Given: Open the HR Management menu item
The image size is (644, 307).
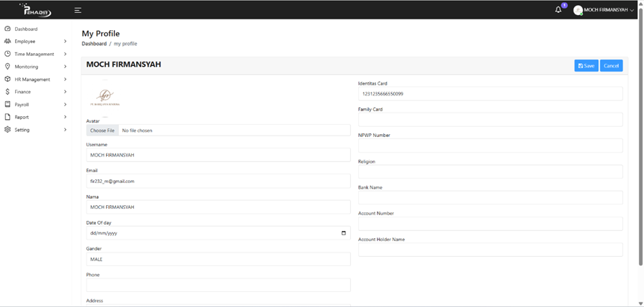Looking at the screenshot, I should click(x=32, y=80).
